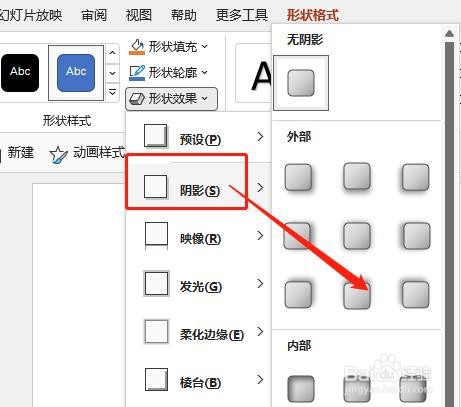Show previous row of shape styles
This screenshot has width=461, height=407.
pyautogui.click(x=113, y=53)
